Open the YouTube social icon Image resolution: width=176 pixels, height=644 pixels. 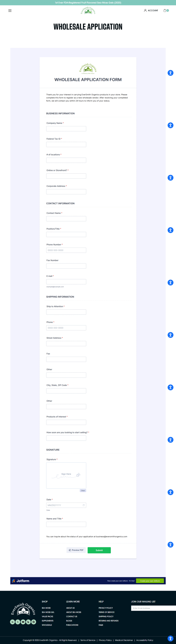point(23,622)
